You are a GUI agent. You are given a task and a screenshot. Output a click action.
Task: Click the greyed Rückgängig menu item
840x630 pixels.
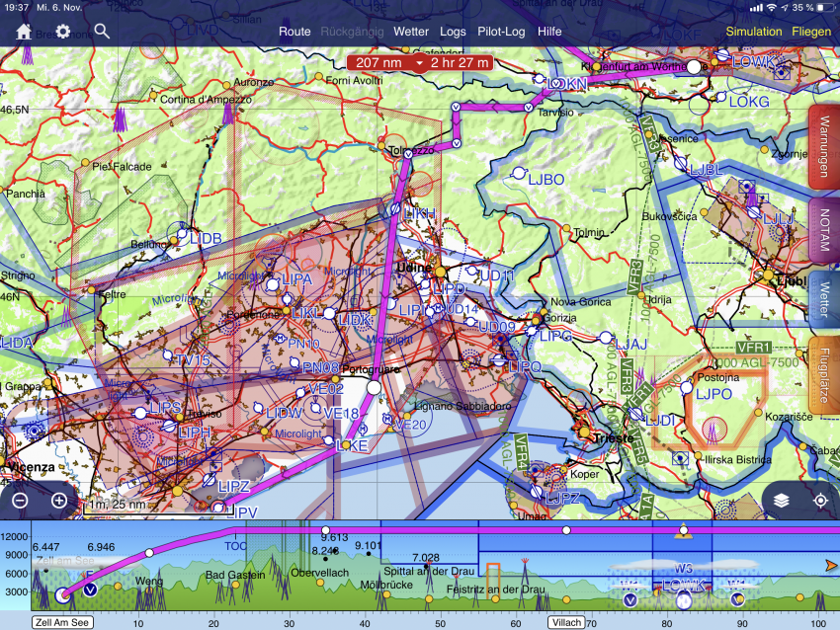pos(352,32)
